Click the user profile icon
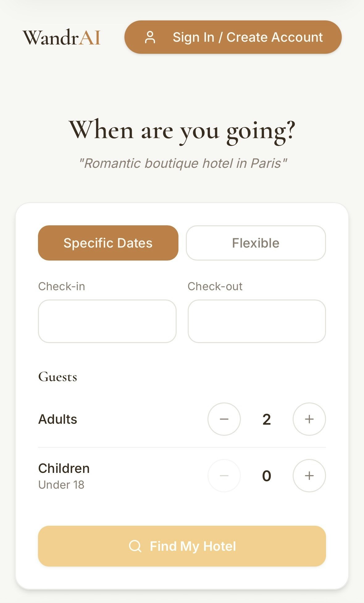 [150, 37]
